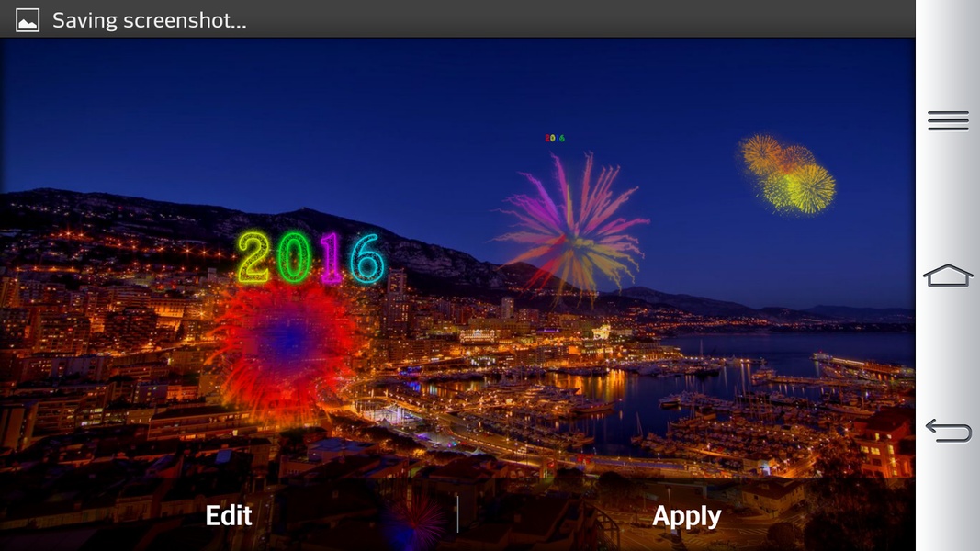Tap the Edit button
The image size is (980, 551).
229,515
